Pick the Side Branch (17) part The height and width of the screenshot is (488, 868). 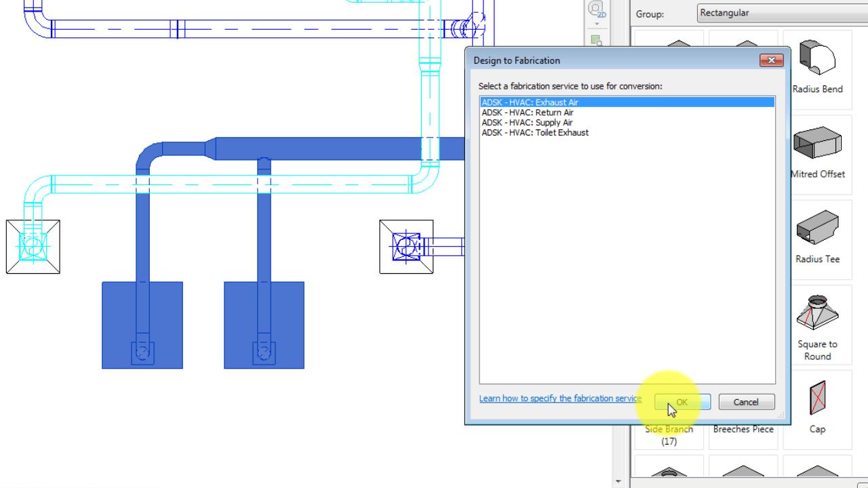[669, 435]
